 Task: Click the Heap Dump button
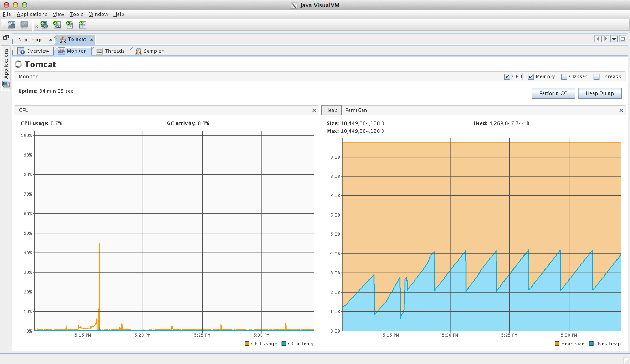click(600, 93)
